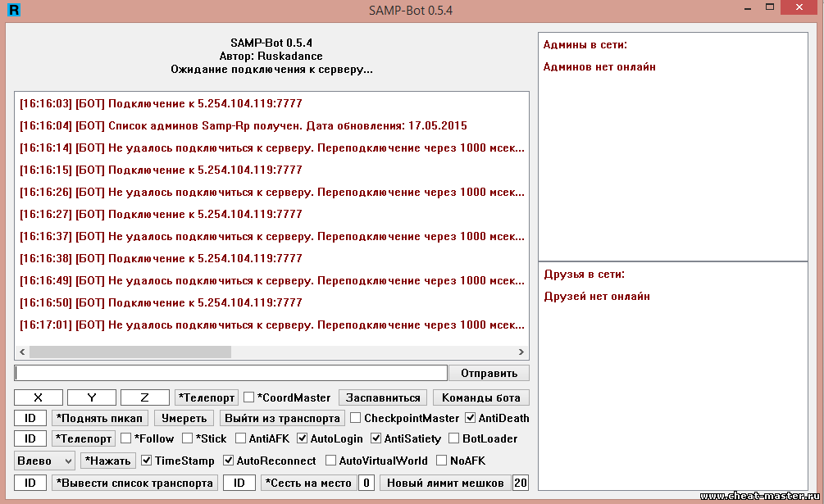This screenshot has width=824, height=504.
Task: Click the ID field beside *Follow teleport
Action: [x=30, y=438]
